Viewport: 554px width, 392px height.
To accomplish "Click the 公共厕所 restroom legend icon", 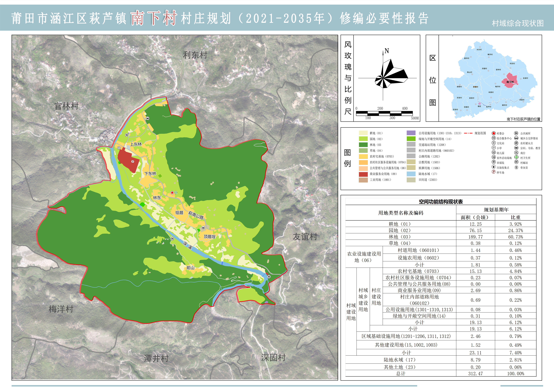I will tap(516, 133).
